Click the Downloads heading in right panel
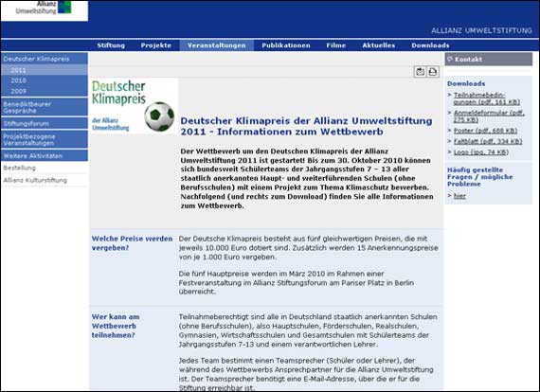540x392 pixels. pos(466,83)
